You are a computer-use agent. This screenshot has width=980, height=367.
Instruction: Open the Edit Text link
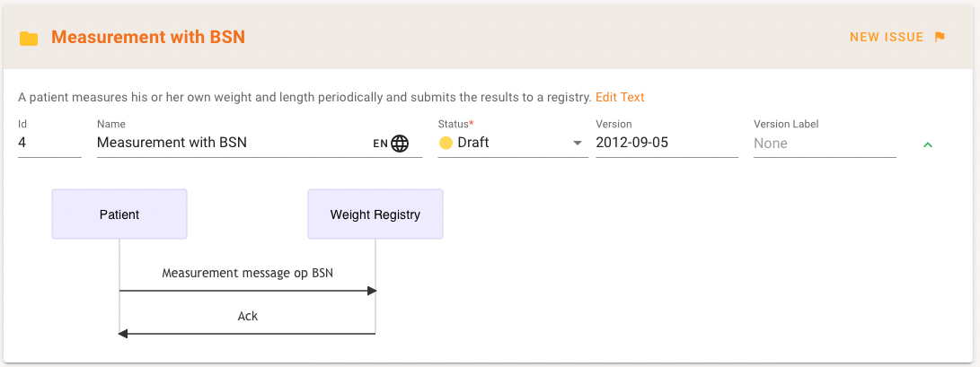click(620, 97)
